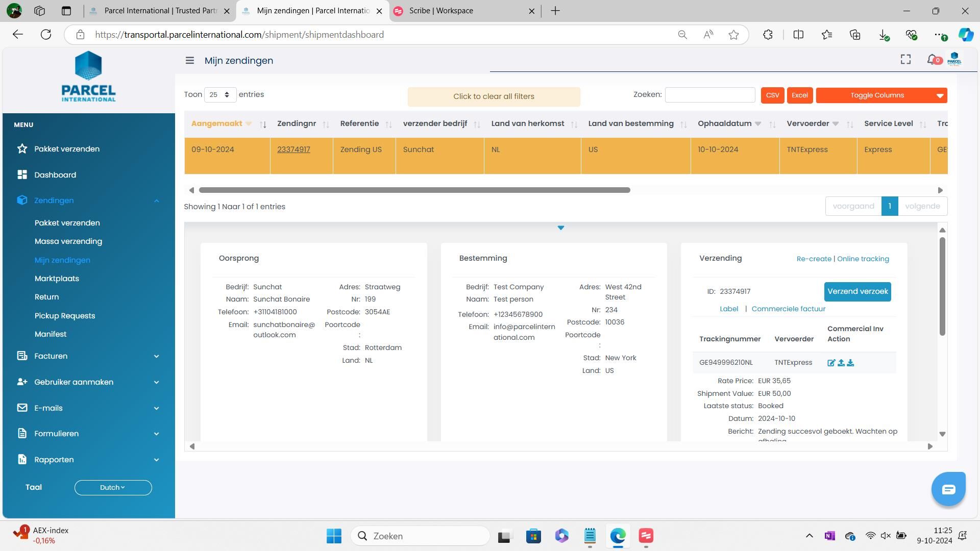Image resolution: width=980 pixels, height=551 pixels.
Task: Open the notifications bell icon
Action: click(x=932, y=60)
